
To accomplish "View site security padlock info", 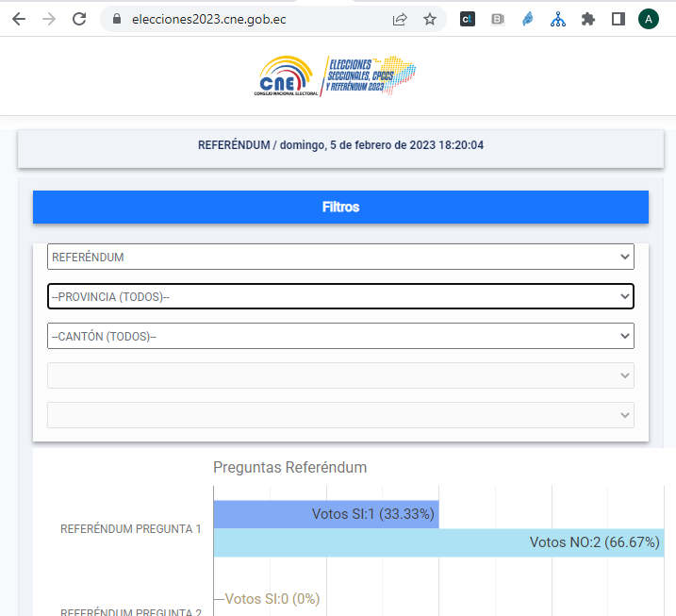I will [116, 19].
